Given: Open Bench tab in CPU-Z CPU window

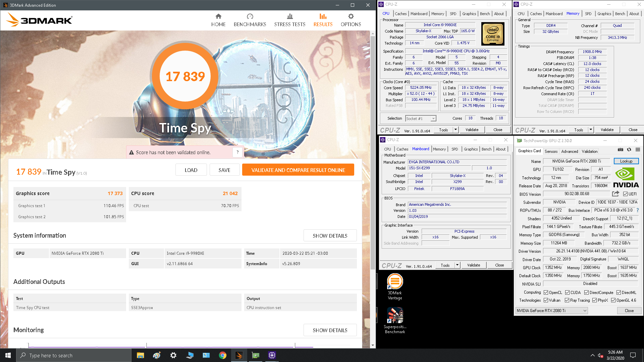Looking at the screenshot, I should coord(485,14).
